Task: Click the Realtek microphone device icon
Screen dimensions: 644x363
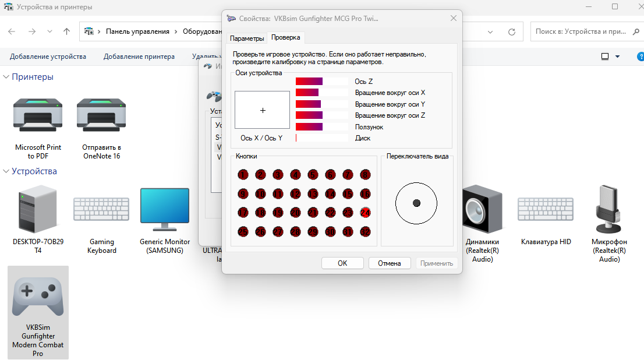Action: [x=609, y=210]
